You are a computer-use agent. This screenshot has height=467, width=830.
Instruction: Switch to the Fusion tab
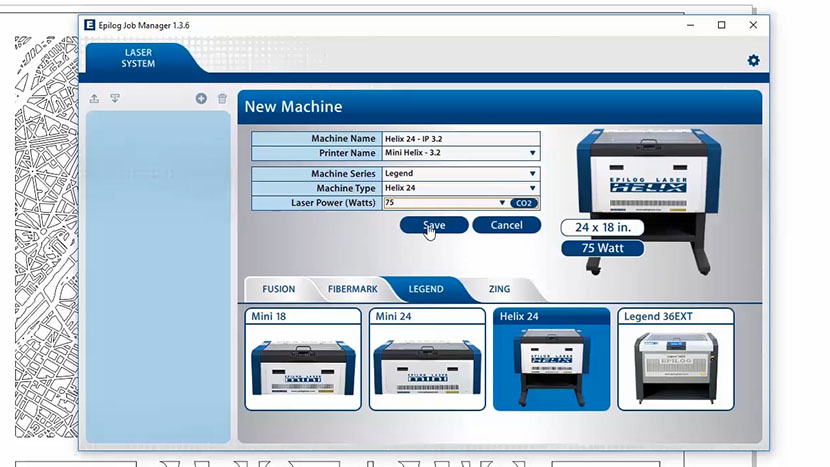[278, 289]
